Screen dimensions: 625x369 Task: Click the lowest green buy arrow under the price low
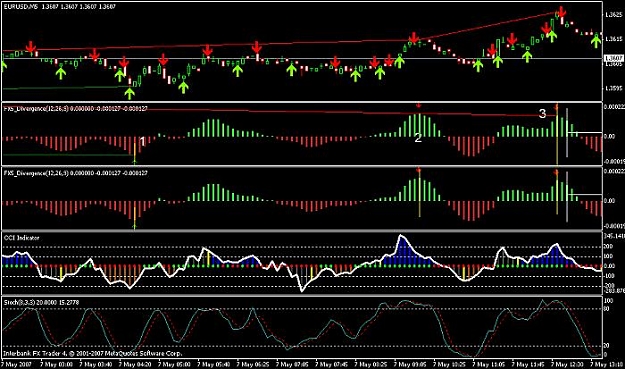[130, 93]
